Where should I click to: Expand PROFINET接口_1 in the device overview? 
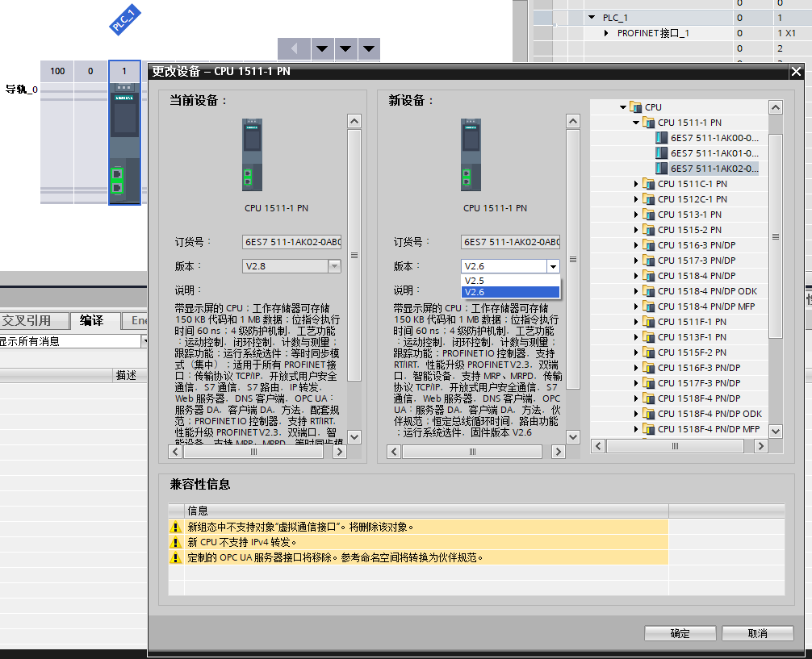pyautogui.click(x=606, y=33)
